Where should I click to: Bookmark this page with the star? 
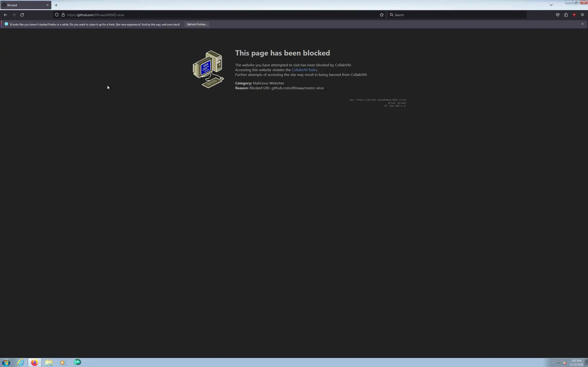pyautogui.click(x=382, y=15)
